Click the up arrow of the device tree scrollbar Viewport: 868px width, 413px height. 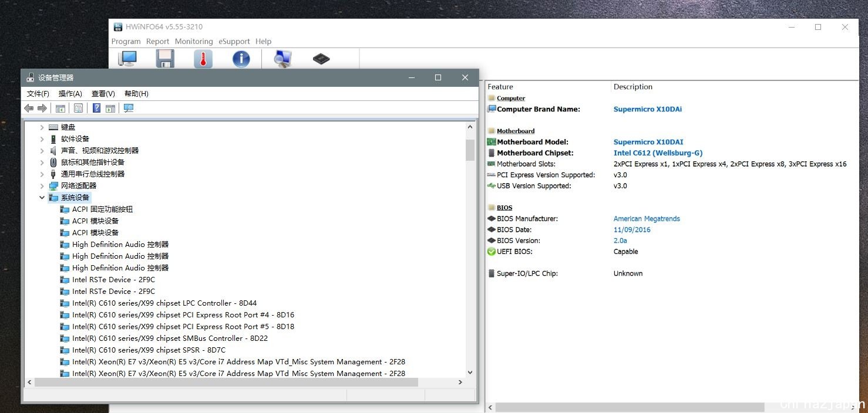point(470,127)
